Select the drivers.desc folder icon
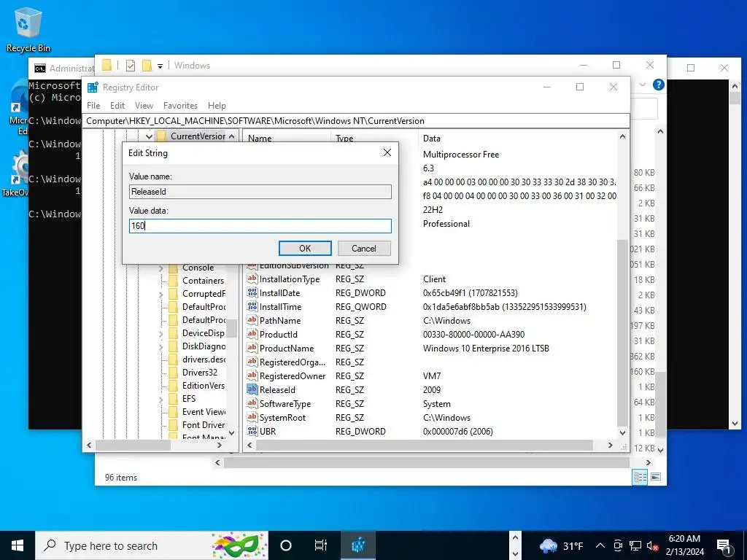 point(174,359)
